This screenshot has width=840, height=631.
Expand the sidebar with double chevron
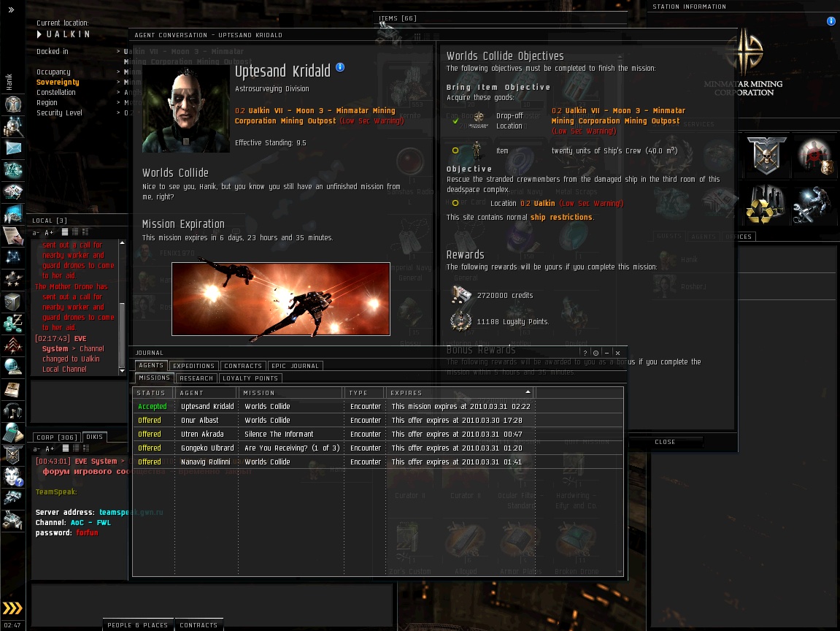pos(12,10)
